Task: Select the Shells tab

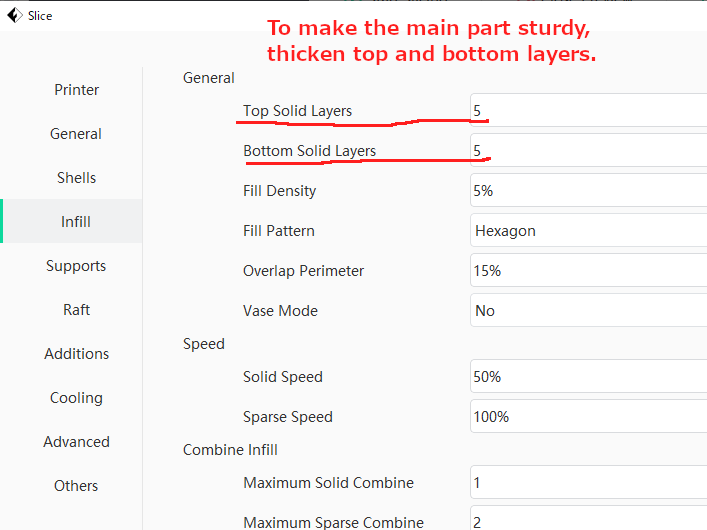Action: click(76, 178)
